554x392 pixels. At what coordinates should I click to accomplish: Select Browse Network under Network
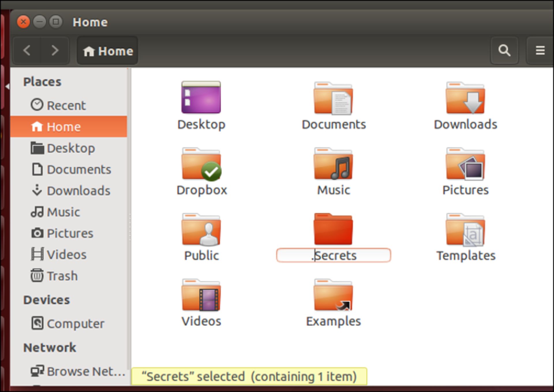(x=79, y=372)
